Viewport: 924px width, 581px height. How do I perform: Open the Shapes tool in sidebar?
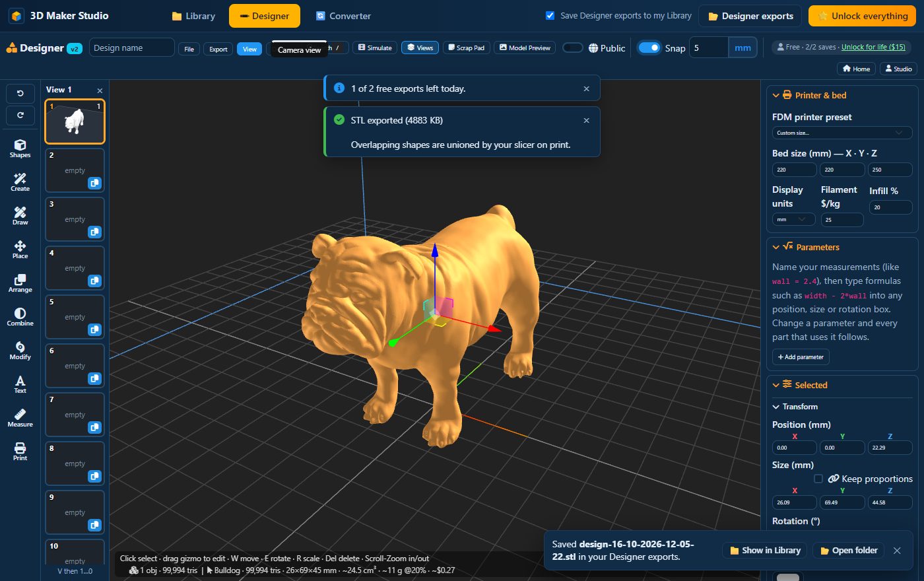point(20,149)
